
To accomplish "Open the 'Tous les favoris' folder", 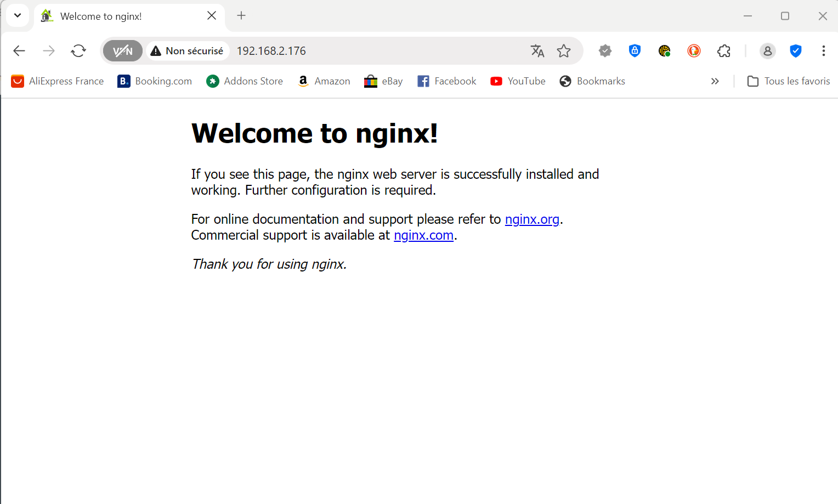I will pos(789,81).
